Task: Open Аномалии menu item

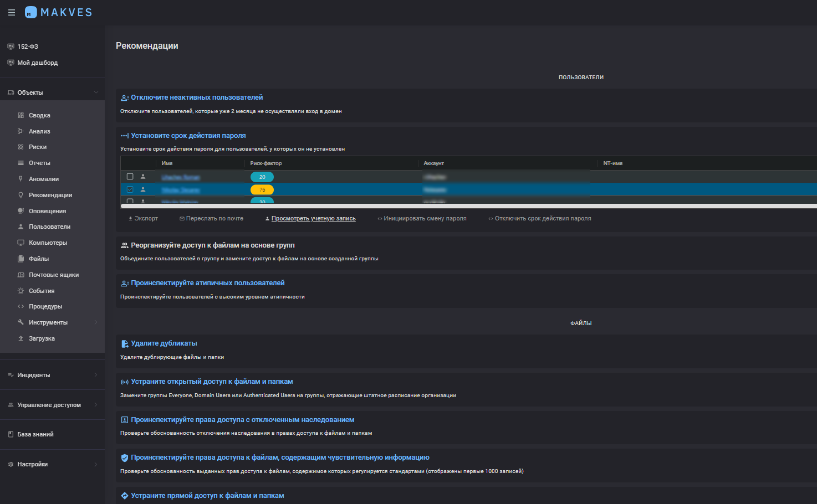Action: click(x=44, y=179)
